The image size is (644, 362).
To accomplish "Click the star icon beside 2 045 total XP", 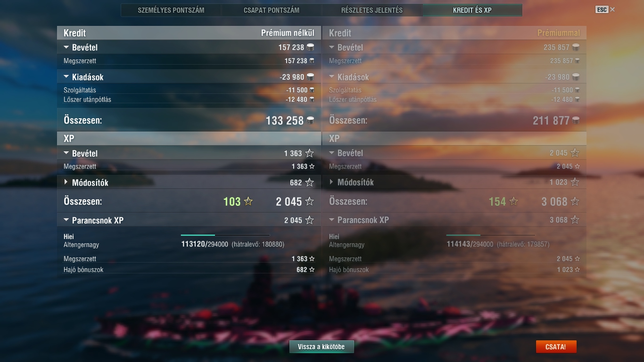I will click(x=309, y=201).
